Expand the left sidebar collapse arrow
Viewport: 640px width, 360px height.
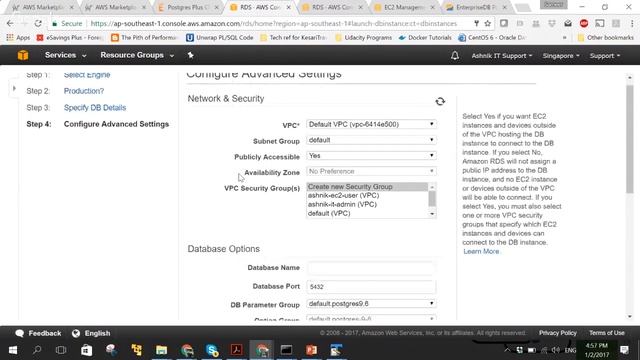click(14, 88)
